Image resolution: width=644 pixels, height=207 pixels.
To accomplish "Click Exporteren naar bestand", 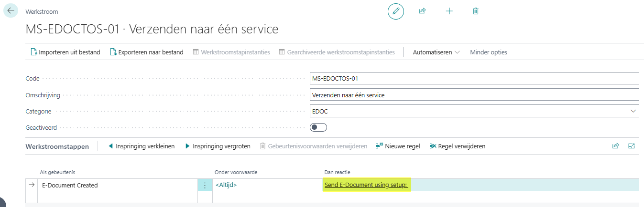I will (x=146, y=52).
